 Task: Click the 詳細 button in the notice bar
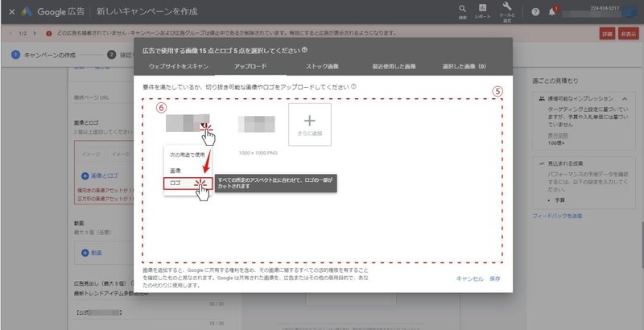[607, 34]
